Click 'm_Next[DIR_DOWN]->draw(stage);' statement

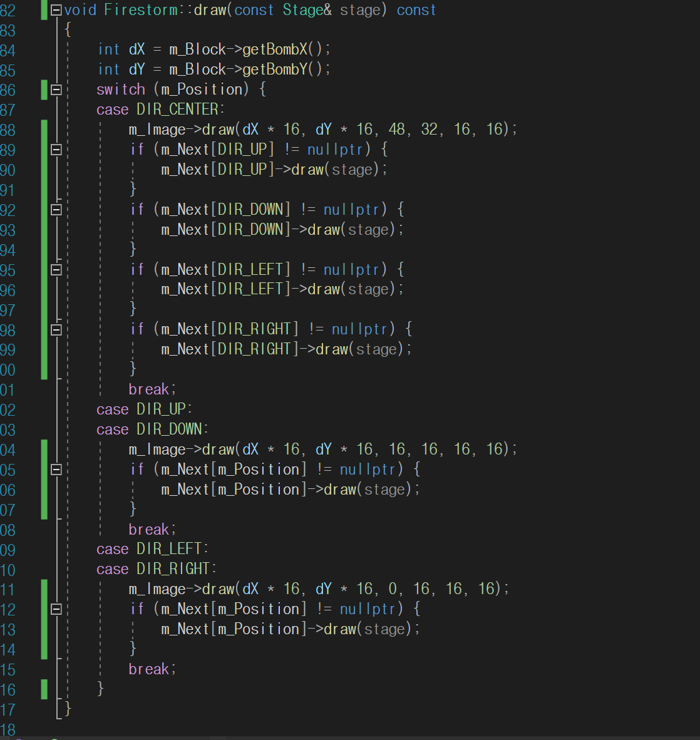click(x=282, y=230)
